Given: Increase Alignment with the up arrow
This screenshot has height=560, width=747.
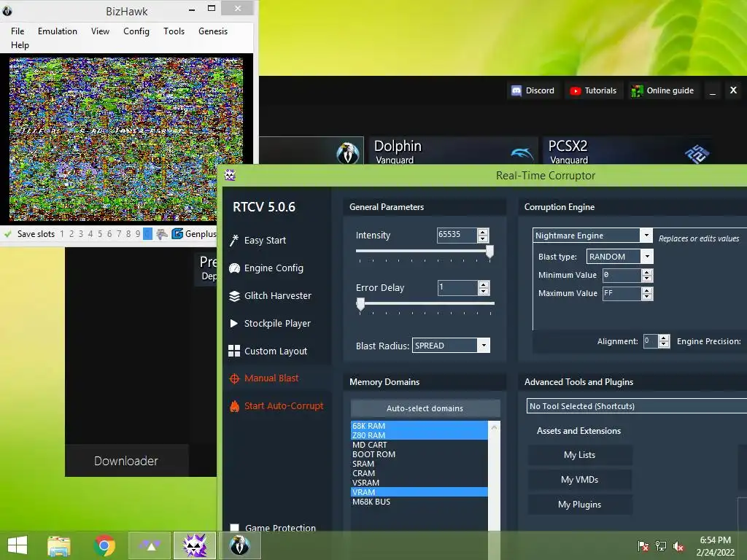Looking at the screenshot, I should click(x=664, y=338).
